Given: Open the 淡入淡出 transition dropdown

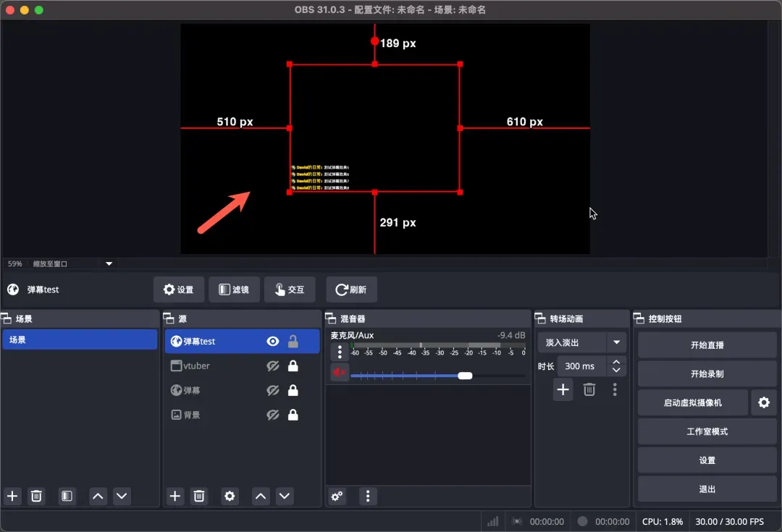Looking at the screenshot, I should pos(581,342).
